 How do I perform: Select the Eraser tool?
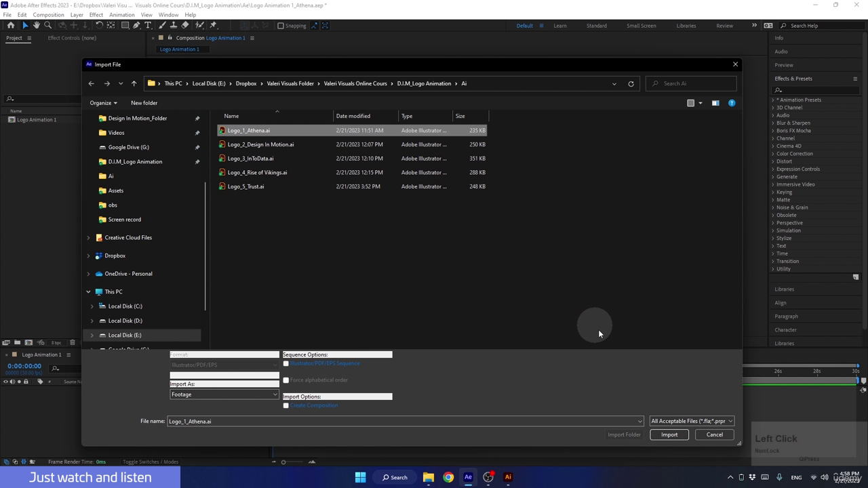tap(185, 26)
